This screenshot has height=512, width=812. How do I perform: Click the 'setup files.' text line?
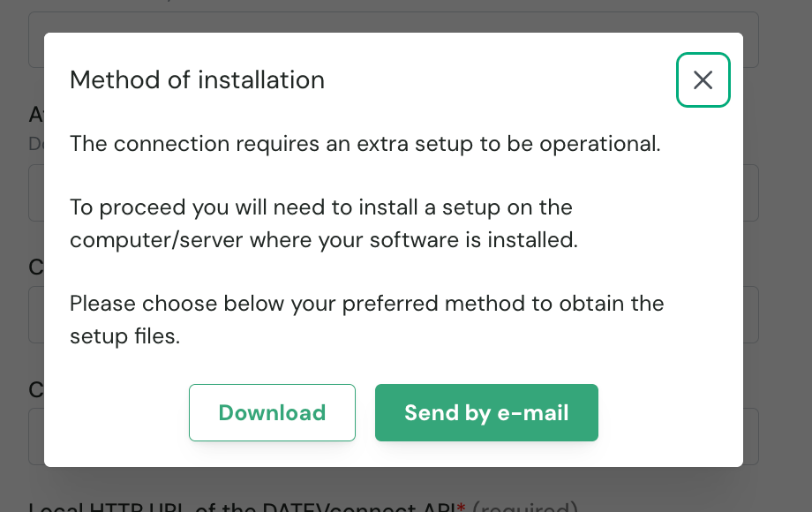pos(124,335)
